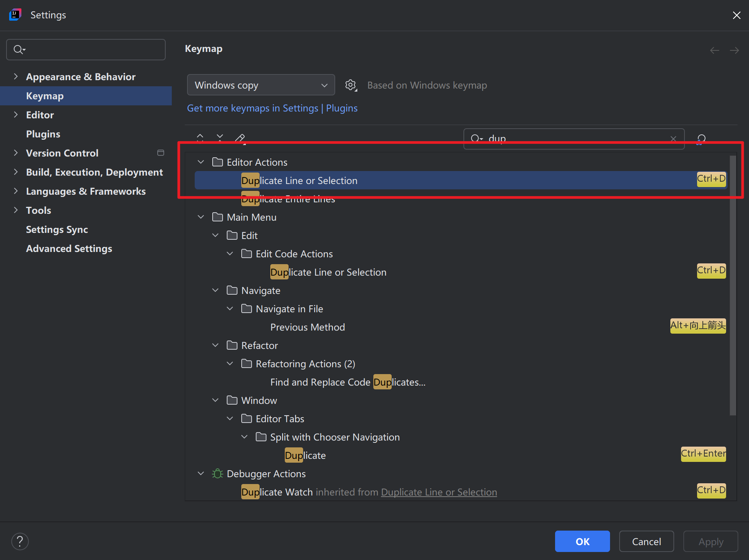
Task: Click the back navigation arrow
Action: (715, 50)
